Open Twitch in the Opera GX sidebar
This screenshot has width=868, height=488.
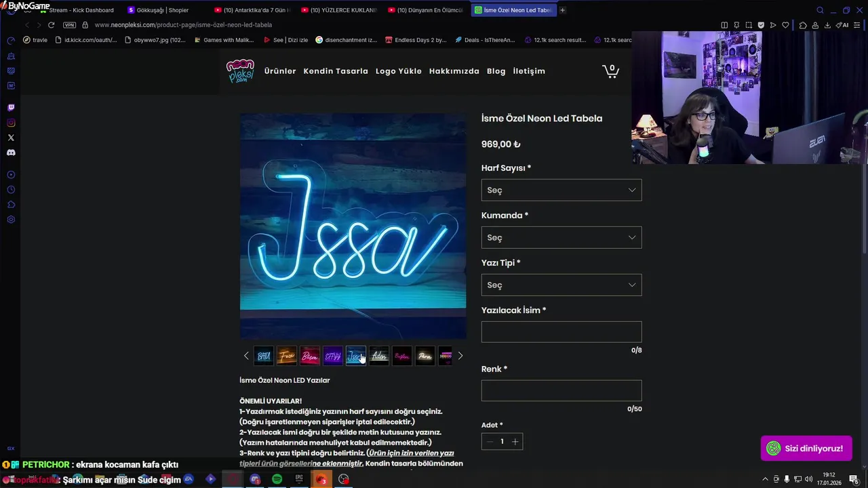click(11, 108)
